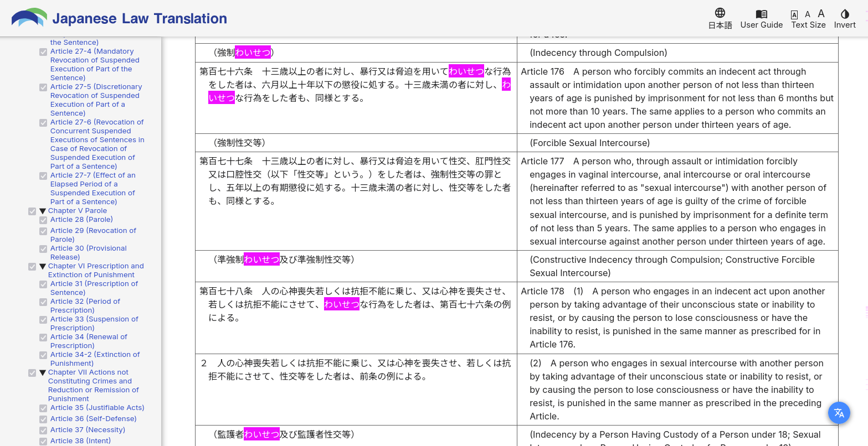
Task: Collapse the Chapter VI Prescription triangle
Action: (x=43, y=266)
